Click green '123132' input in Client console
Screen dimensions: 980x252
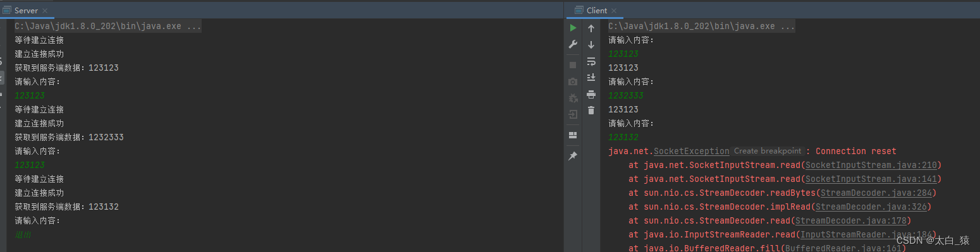[623, 137]
